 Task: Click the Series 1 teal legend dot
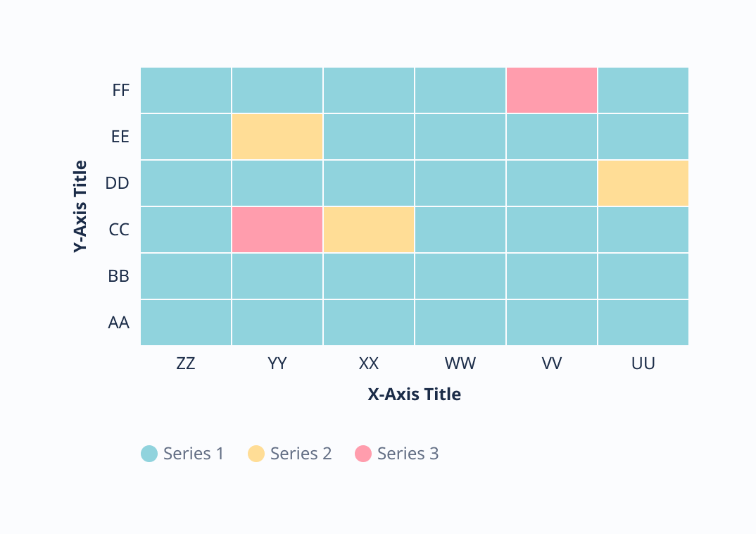click(x=149, y=454)
